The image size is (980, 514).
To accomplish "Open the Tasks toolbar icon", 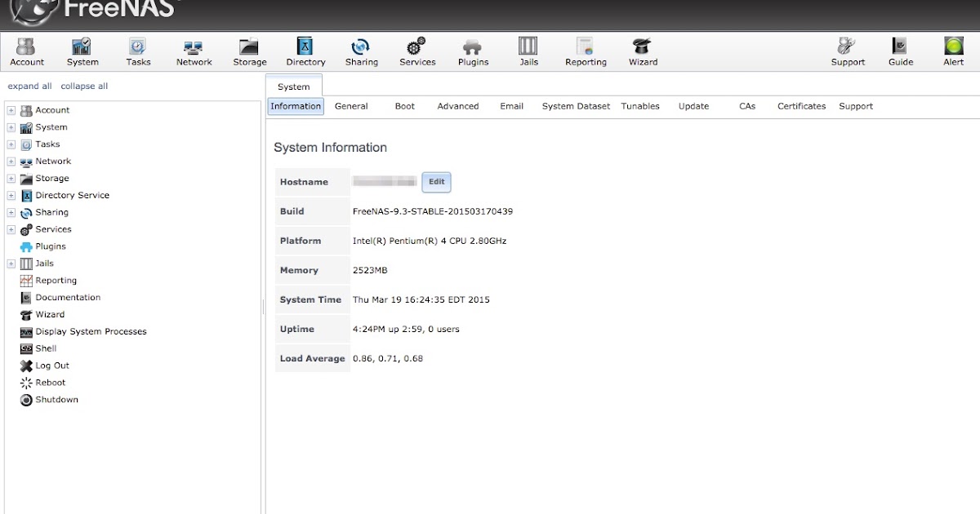I will pyautogui.click(x=138, y=52).
